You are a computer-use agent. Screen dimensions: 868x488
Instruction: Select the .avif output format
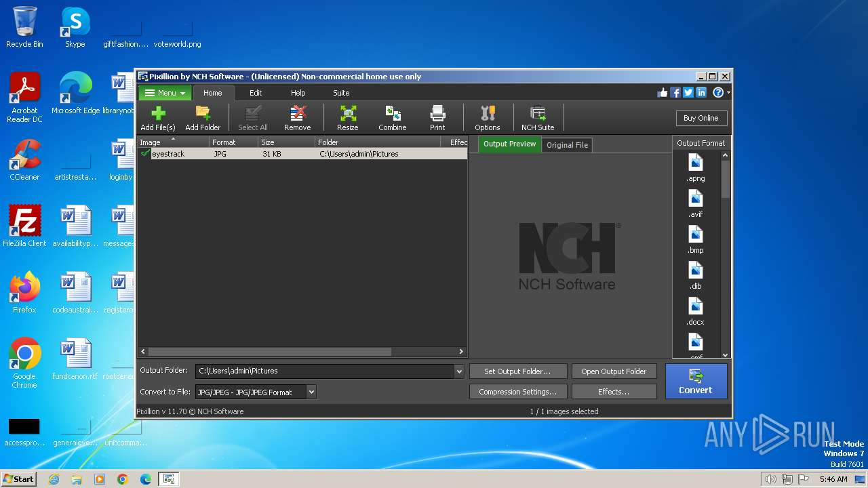click(696, 203)
